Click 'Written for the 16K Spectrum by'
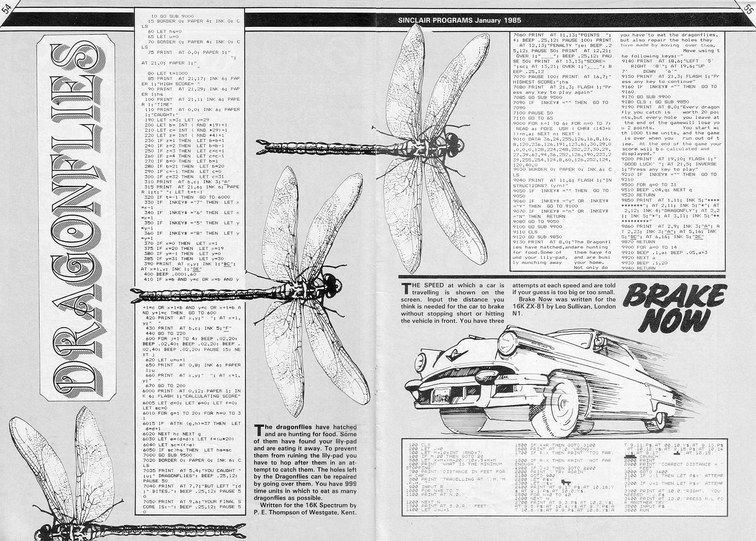This screenshot has height=541, width=756. [308, 505]
